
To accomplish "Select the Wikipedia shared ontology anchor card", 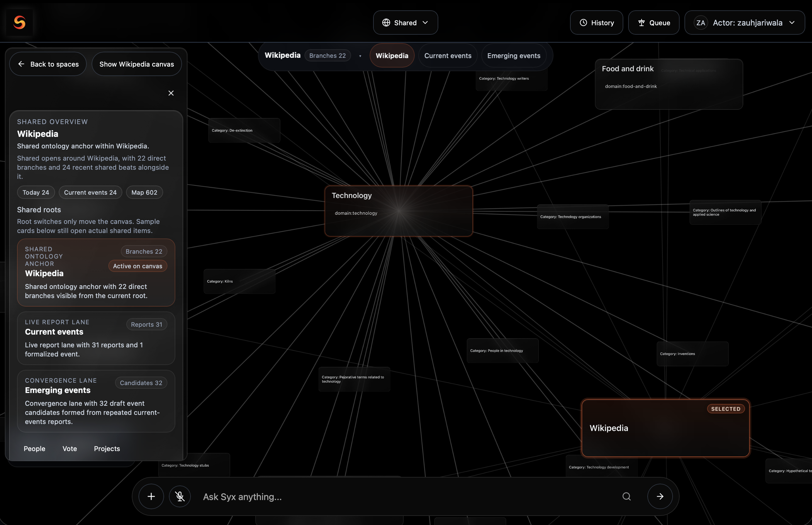I will coord(96,273).
